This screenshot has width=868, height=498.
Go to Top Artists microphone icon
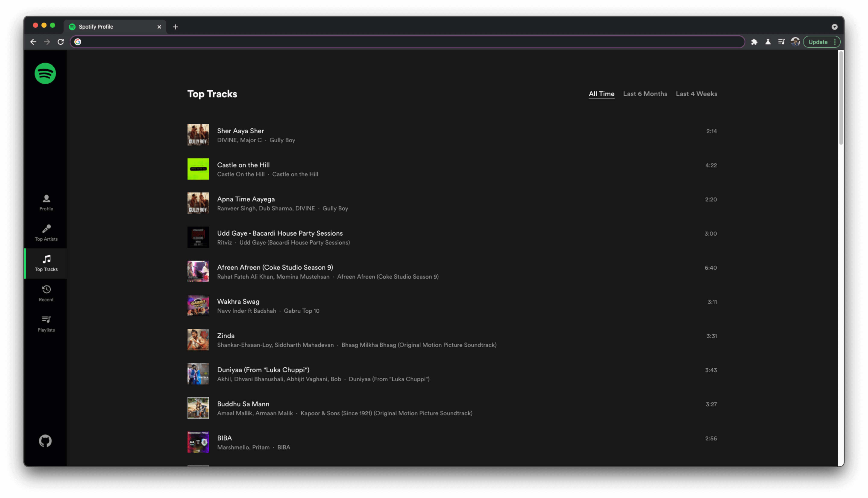pyautogui.click(x=46, y=229)
